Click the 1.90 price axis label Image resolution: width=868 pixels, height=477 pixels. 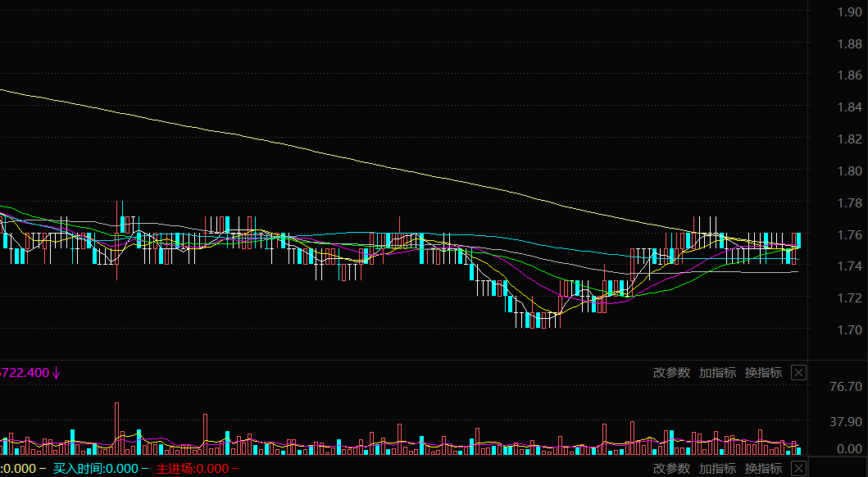(x=849, y=11)
